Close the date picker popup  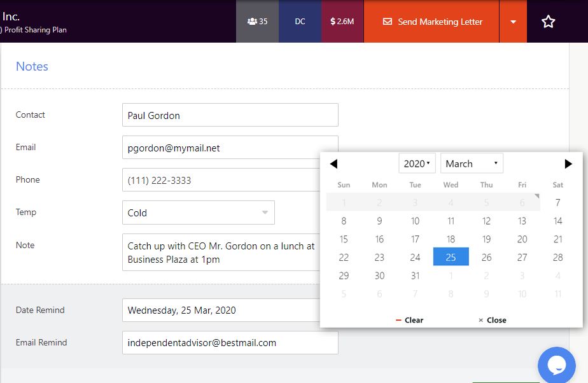point(492,320)
